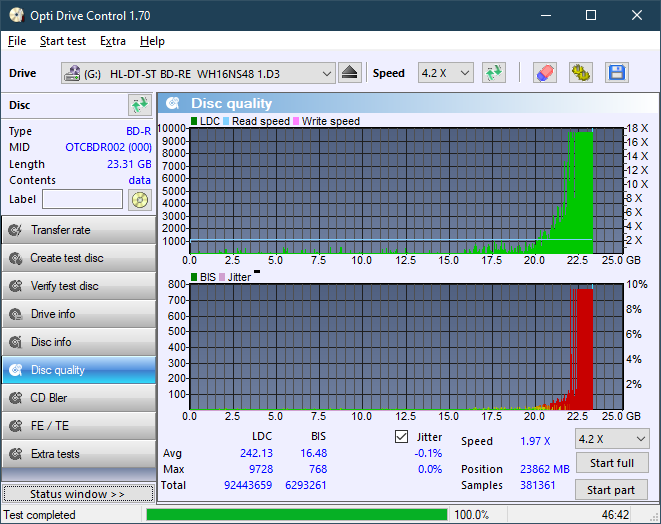Open the CD Bler test

pyautogui.click(x=79, y=398)
